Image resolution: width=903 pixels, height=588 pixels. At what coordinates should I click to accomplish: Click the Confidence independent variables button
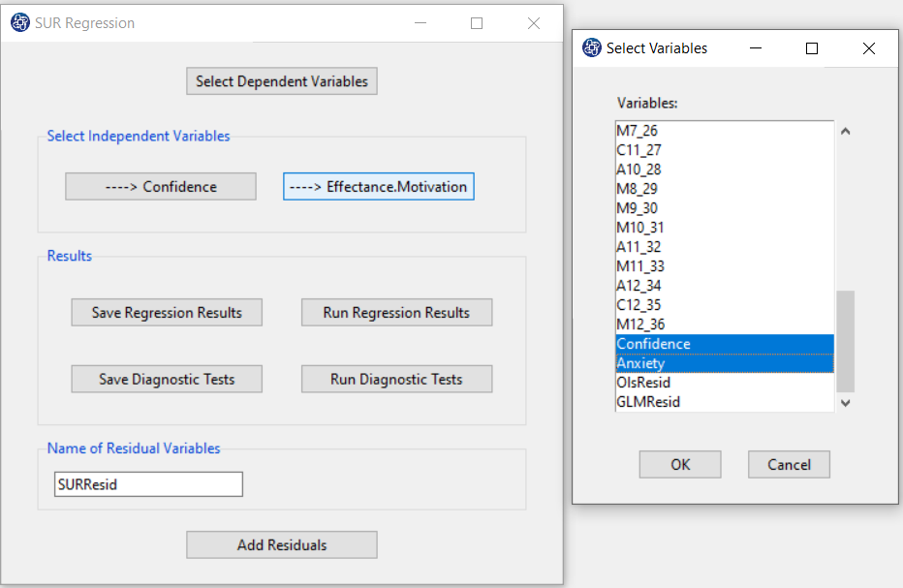tap(161, 187)
